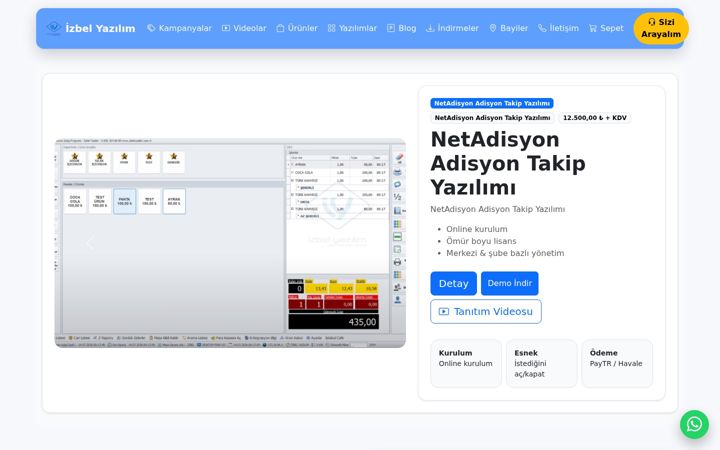Image resolution: width=720 pixels, height=450 pixels.
Task: Open WhatsApp chat floating button
Action: [x=694, y=424]
